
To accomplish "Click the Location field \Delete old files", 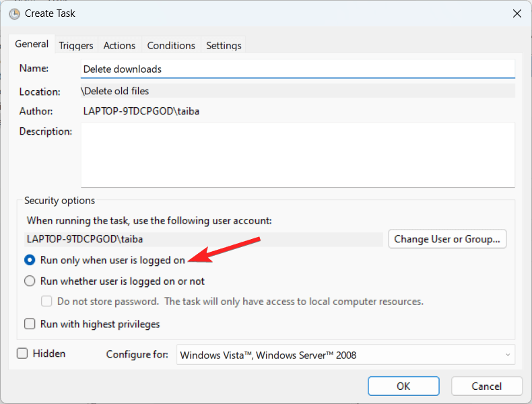I will pyautogui.click(x=298, y=91).
